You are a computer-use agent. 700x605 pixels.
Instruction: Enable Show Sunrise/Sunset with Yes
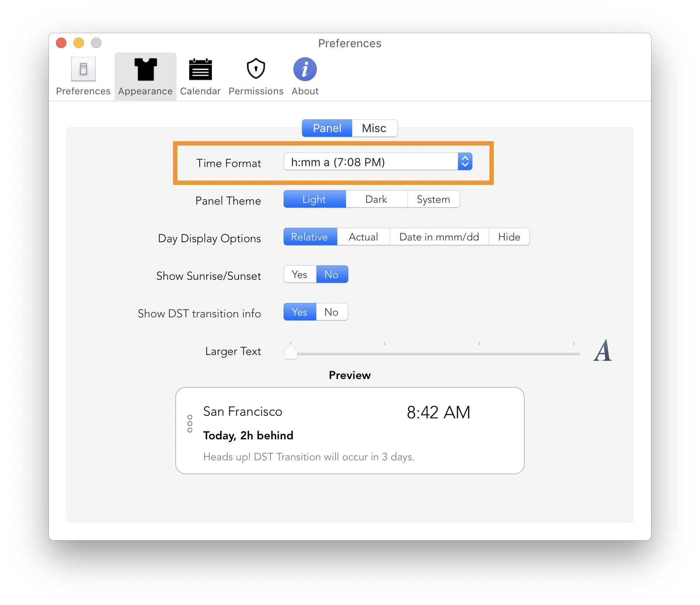(300, 275)
